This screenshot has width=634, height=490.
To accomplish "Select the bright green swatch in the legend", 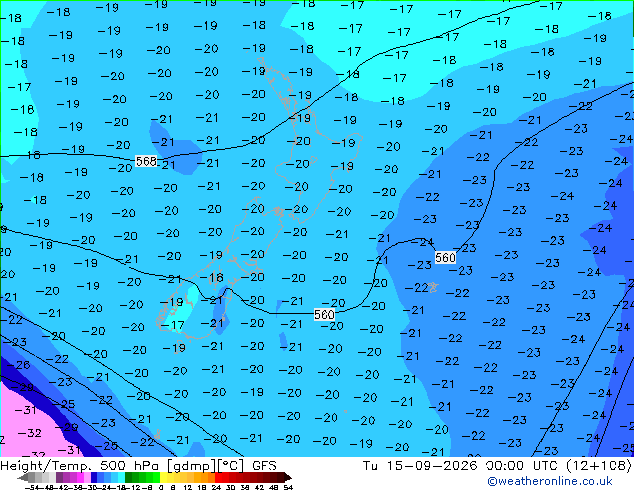I will pyautogui.click(x=156, y=477).
